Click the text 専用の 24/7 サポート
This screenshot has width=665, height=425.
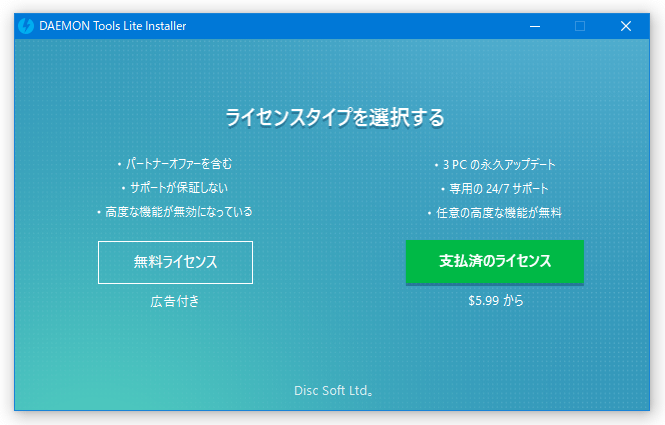(x=499, y=189)
